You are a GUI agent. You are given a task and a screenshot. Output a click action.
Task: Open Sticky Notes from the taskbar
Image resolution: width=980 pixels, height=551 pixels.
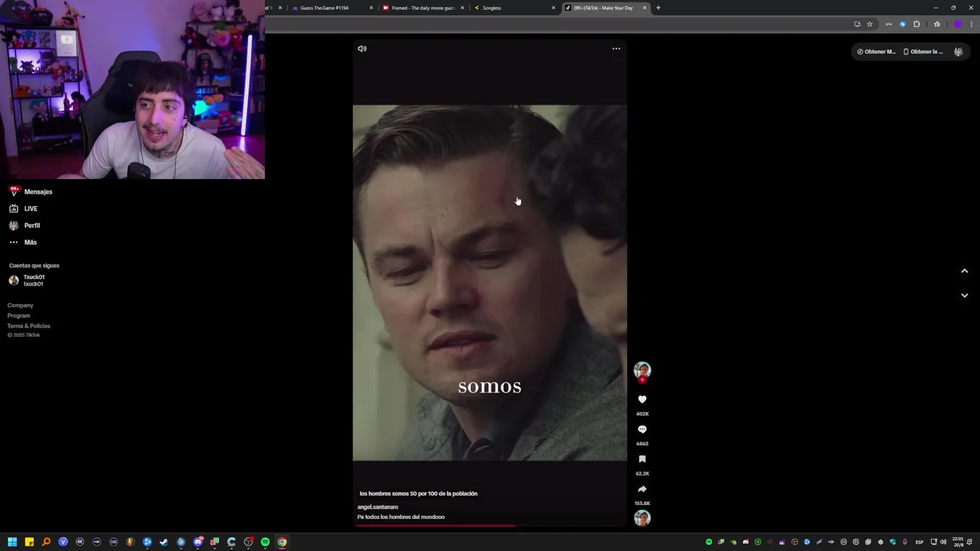tap(29, 542)
